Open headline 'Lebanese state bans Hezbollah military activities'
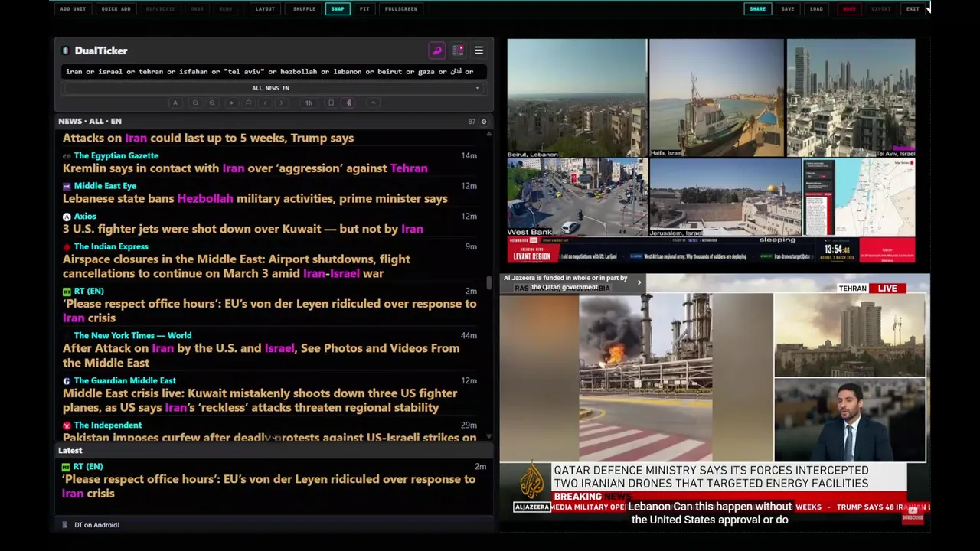This screenshot has height=551, width=980. (255, 199)
